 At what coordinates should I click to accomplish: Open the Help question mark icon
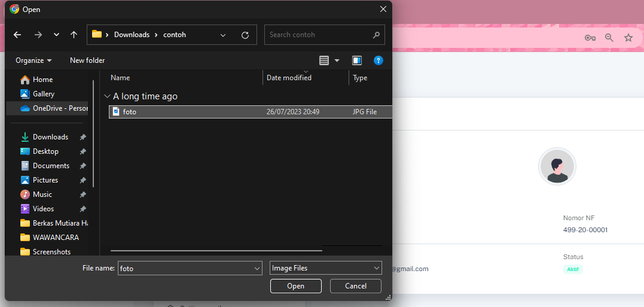[378, 60]
